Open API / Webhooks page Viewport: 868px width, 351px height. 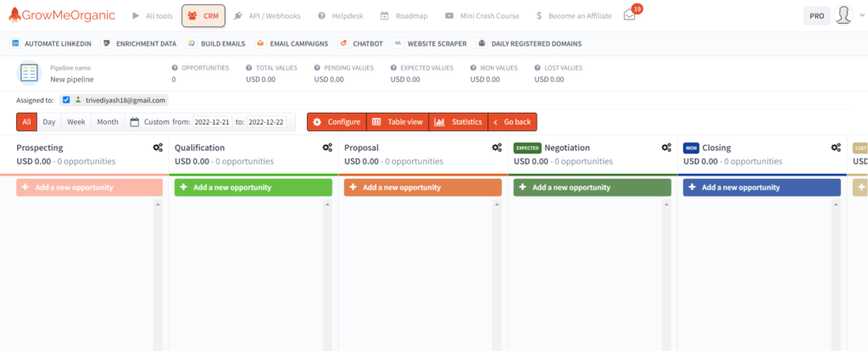[267, 16]
